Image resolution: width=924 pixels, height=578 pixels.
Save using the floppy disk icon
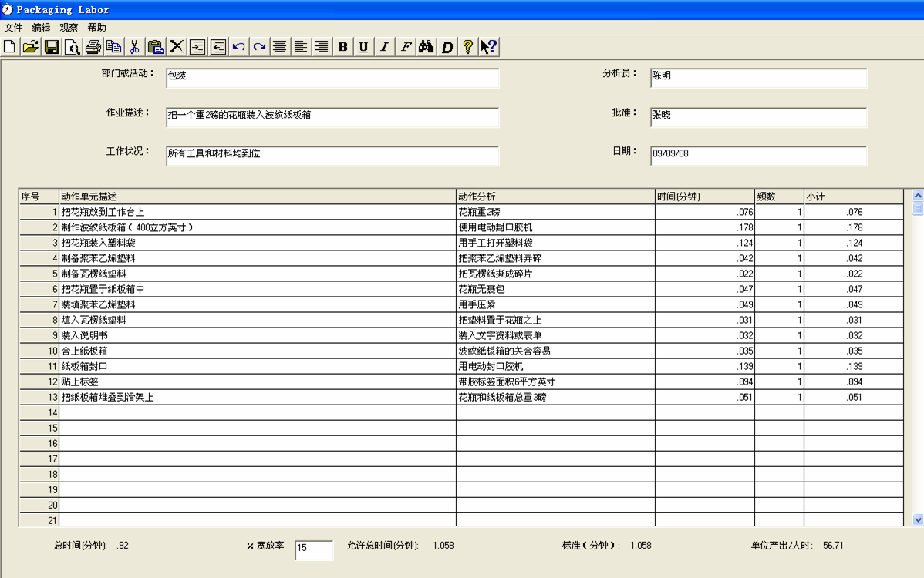pos(52,47)
